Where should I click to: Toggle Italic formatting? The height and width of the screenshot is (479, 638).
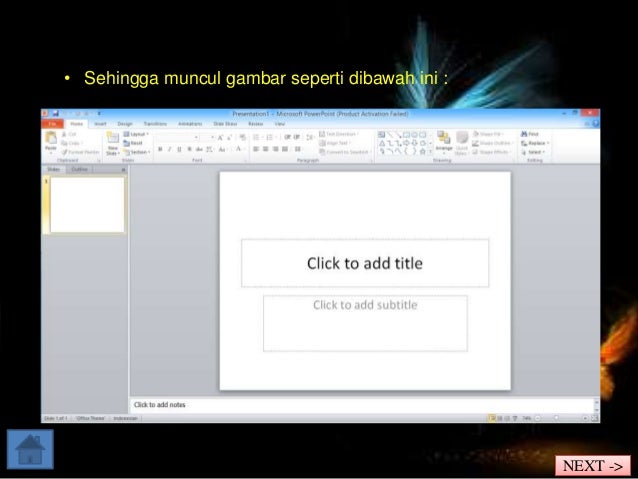tap(170, 149)
